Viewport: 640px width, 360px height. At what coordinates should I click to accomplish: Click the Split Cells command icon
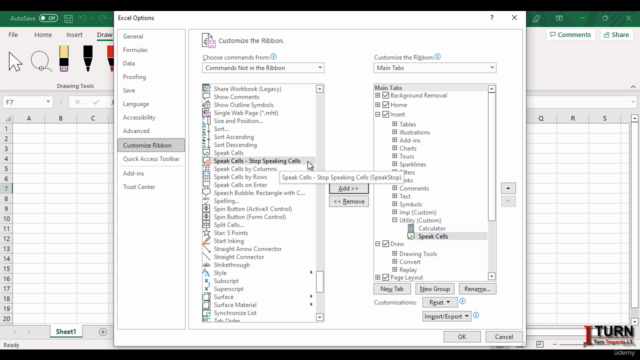[207, 225]
